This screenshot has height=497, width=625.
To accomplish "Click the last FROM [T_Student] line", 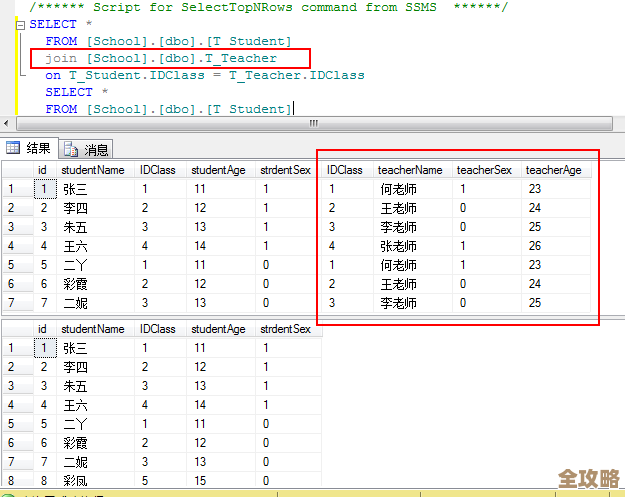I will click(168, 109).
